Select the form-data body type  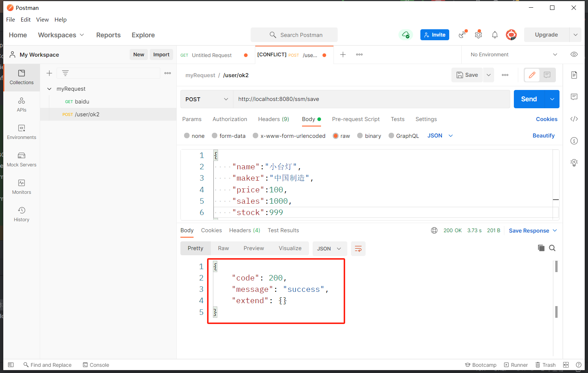tap(229, 136)
